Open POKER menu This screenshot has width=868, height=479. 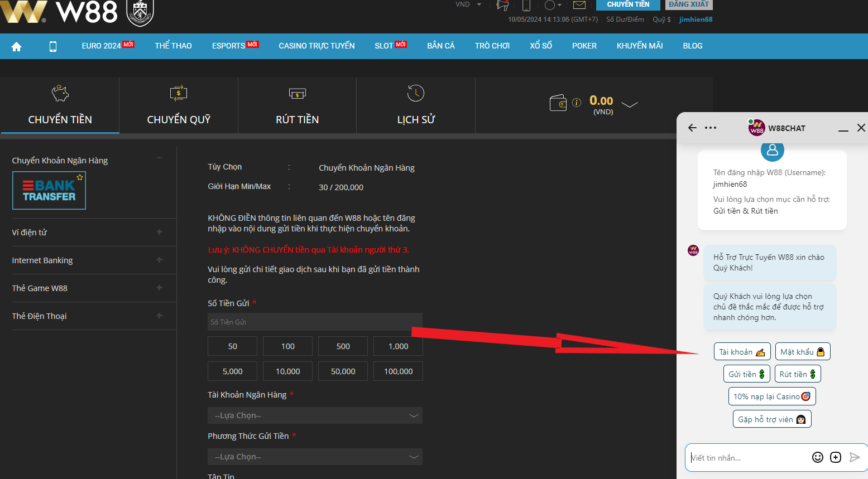pos(584,46)
